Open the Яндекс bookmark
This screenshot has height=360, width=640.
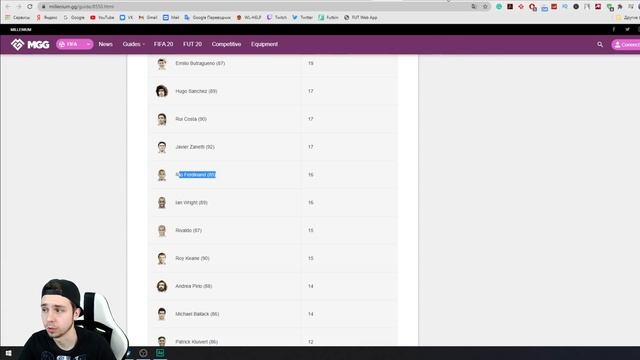coord(47,18)
